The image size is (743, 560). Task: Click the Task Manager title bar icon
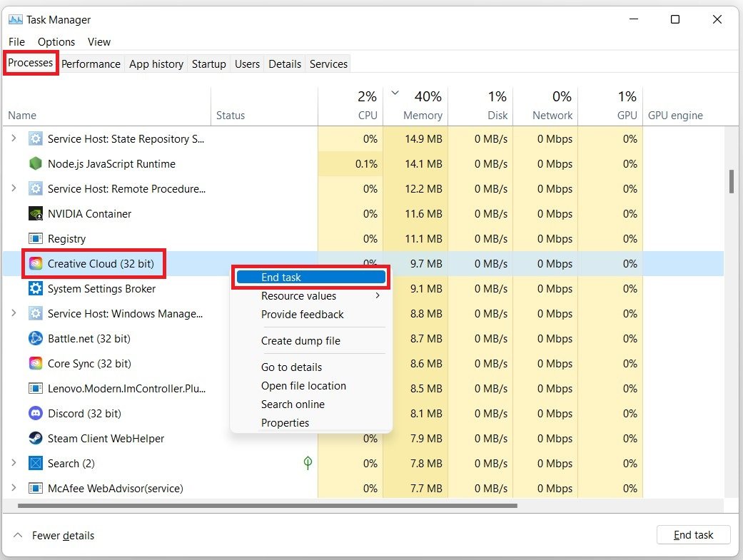pyautogui.click(x=15, y=19)
